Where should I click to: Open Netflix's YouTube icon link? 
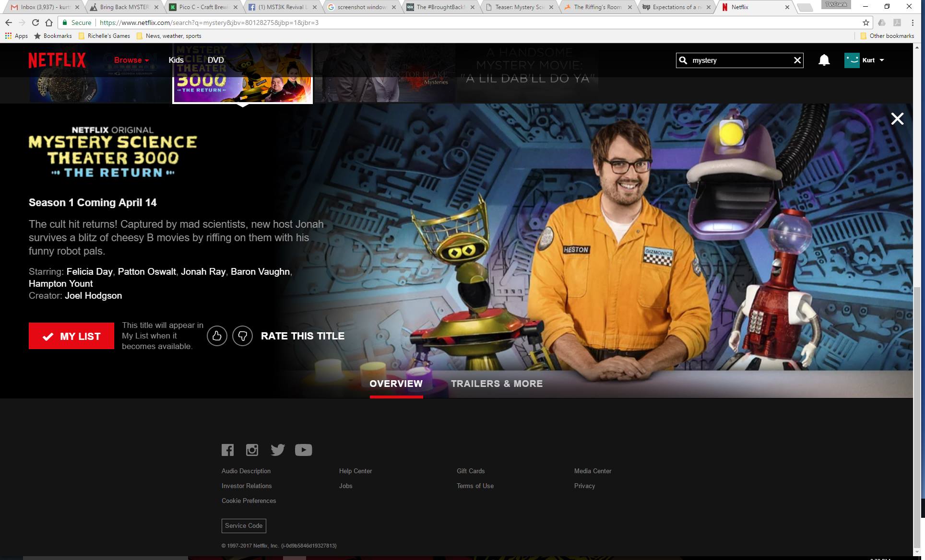(x=303, y=450)
